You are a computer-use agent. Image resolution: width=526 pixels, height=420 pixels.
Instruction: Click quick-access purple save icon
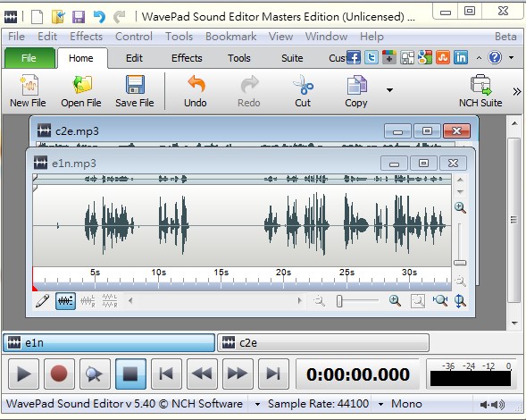(x=79, y=17)
